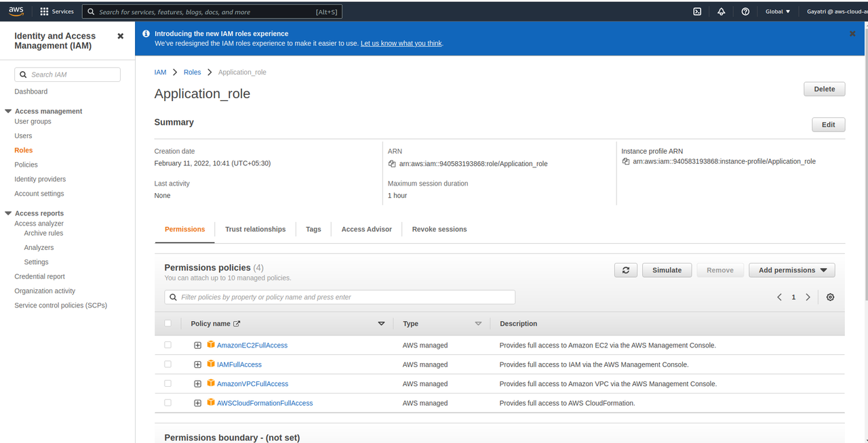The image size is (868, 443).
Task: Go to previous policies page
Action: pos(780,297)
